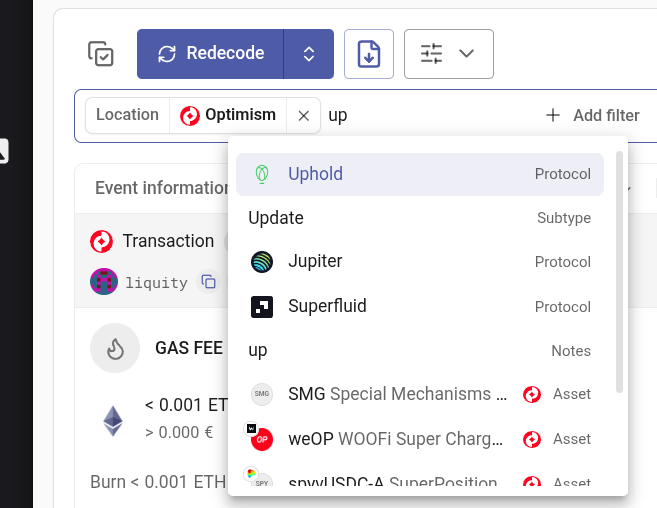The image size is (657, 508).
Task: Click the Optimism icon beside Transaction
Action: tap(101, 241)
